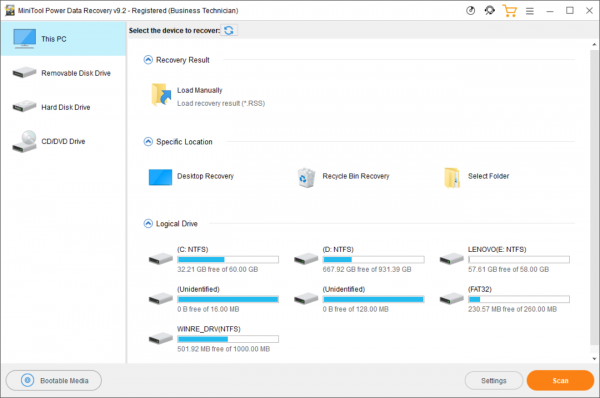Screen dimensions: 600x398
Task: Select the FAT32 drive icon
Action: (452, 299)
